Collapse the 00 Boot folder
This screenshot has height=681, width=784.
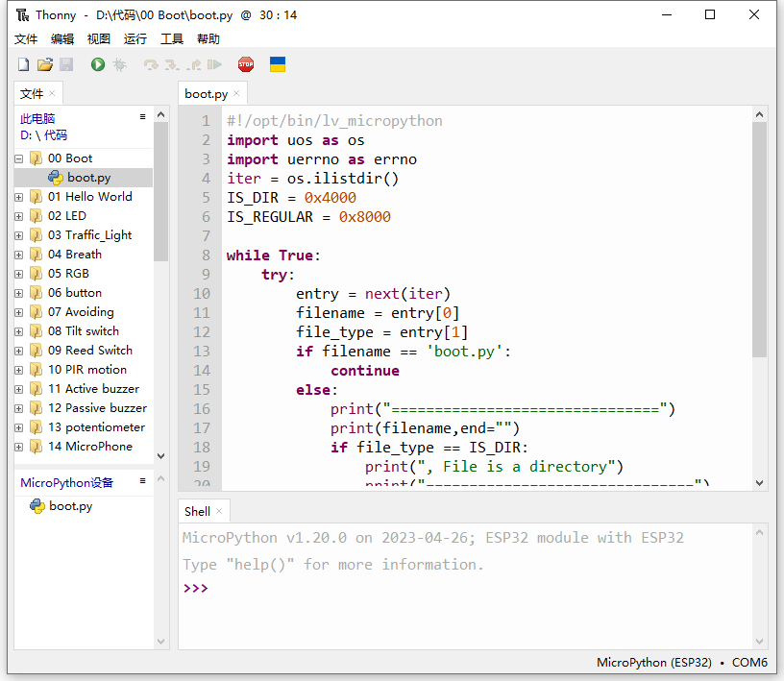19,159
